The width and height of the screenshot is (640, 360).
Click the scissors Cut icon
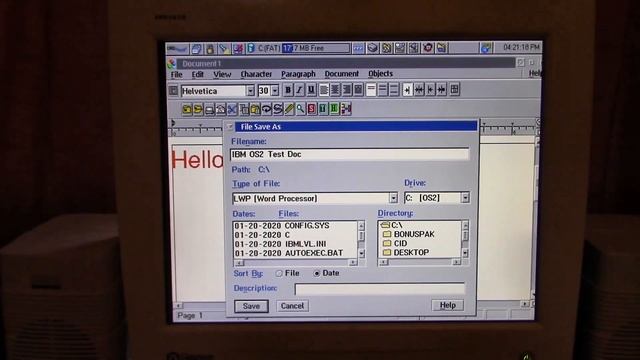(233, 109)
